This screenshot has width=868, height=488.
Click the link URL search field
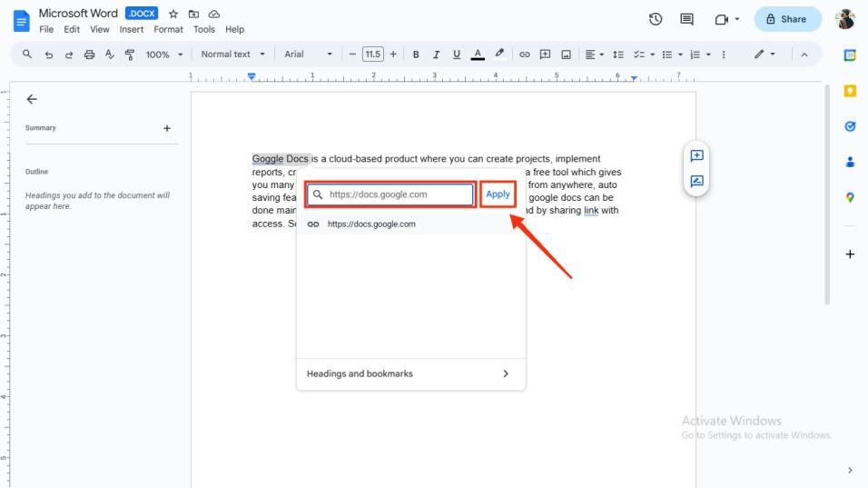tap(390, 194)
